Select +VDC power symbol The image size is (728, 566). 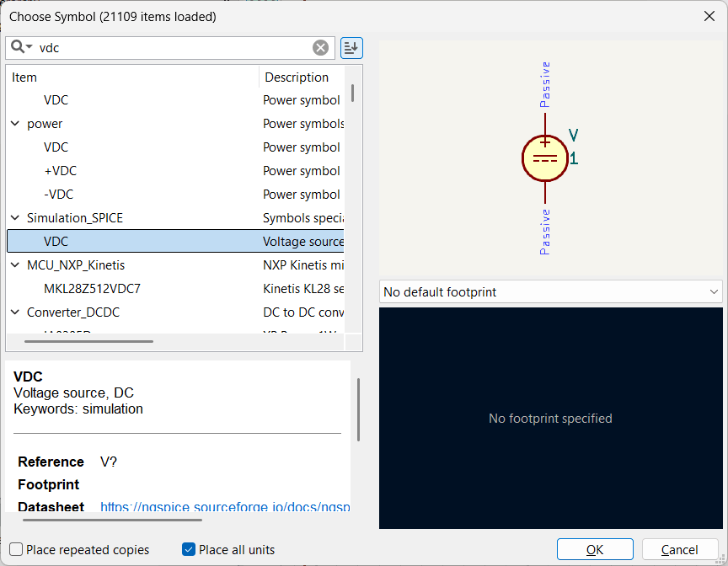[60, 171]
